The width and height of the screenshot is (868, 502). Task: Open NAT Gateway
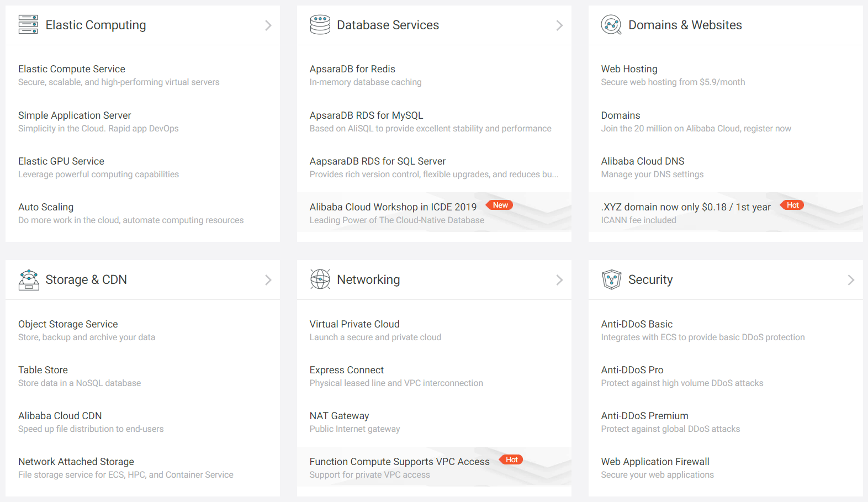[339, 416]
